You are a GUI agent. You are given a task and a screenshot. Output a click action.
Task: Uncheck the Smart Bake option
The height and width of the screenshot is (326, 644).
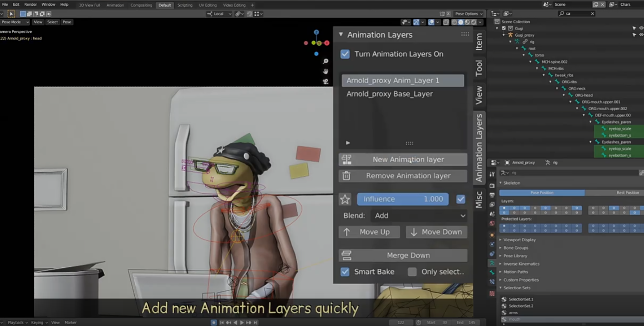point(345,272)
